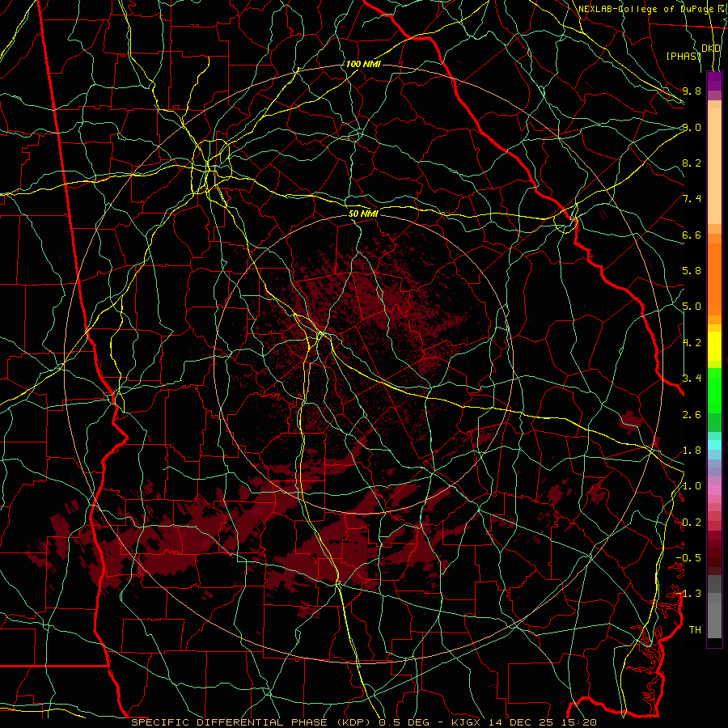
Task: Select the 6.6 value on the color scale
Action: pyautogui.click(x=692, y=235)
